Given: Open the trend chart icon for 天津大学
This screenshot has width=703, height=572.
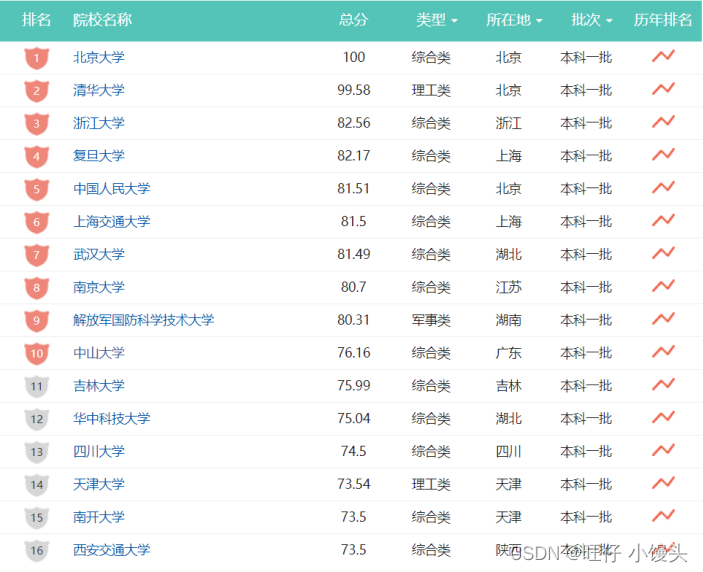Looking at the screenshot, I should click(663, 483).
